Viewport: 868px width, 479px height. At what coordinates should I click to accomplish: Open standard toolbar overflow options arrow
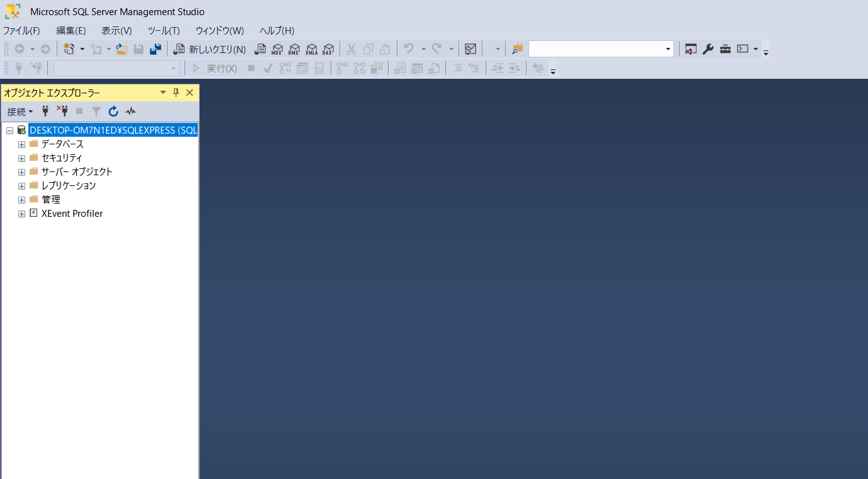766,52
